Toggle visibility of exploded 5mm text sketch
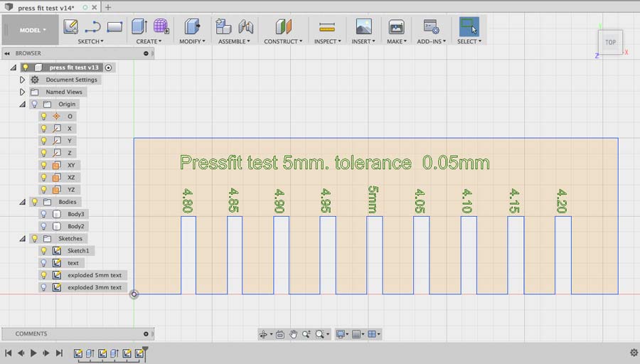 (x=43, y=275)
